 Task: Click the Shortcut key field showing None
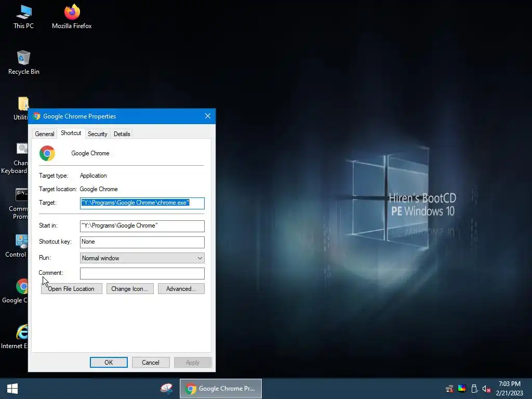[x=142, y=242]
